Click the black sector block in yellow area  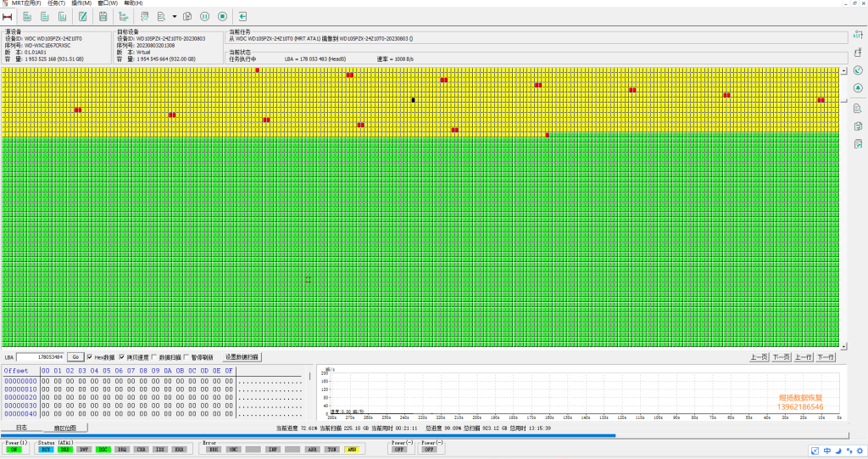tap(413, 100)
